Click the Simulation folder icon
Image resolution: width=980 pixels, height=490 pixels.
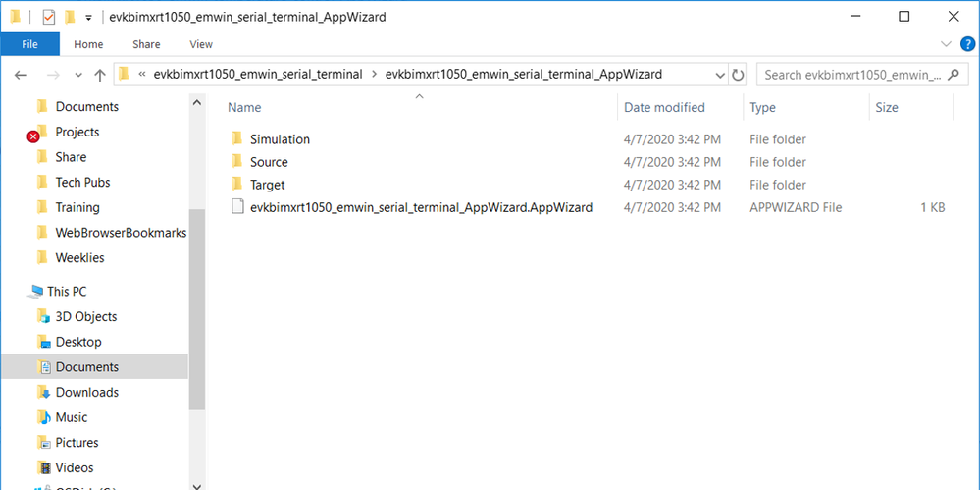(x=236, y=138)
